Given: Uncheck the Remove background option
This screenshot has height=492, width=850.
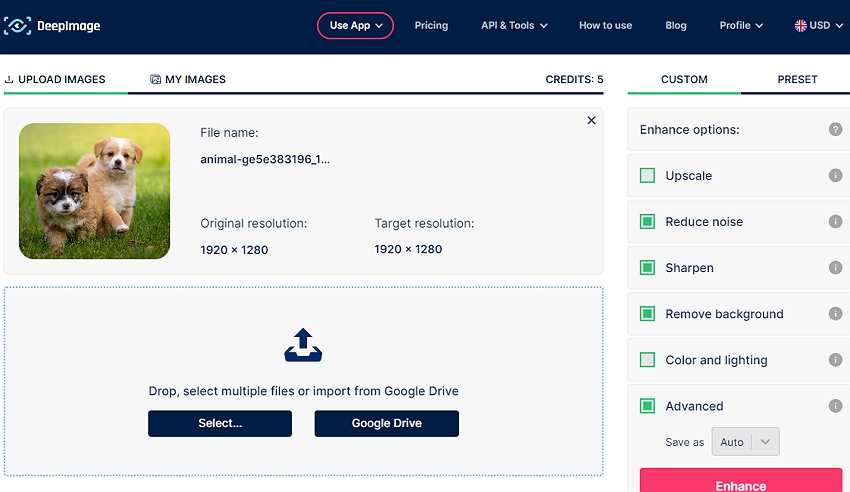Looking at the screenshot, I should coord(647,314).
